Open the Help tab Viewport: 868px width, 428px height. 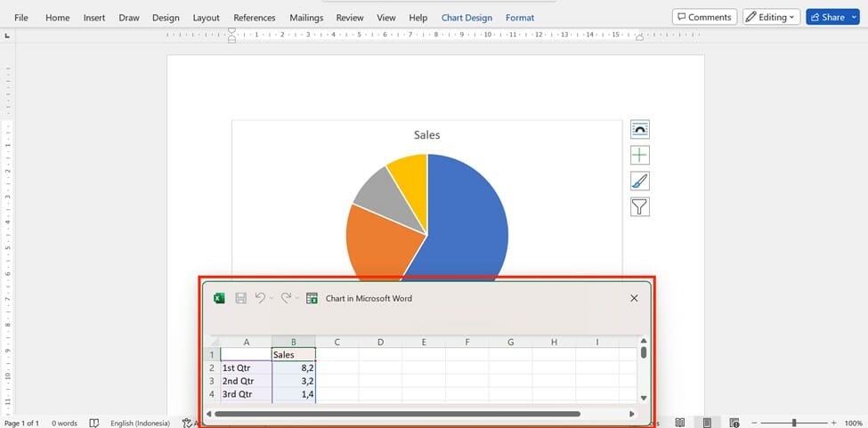(418, 18)
